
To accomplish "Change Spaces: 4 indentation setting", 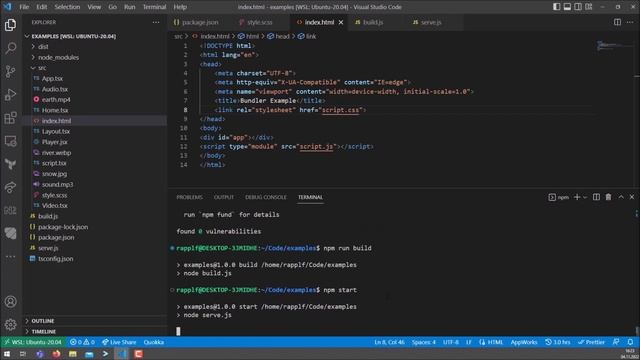I will [x=424, y=342].
